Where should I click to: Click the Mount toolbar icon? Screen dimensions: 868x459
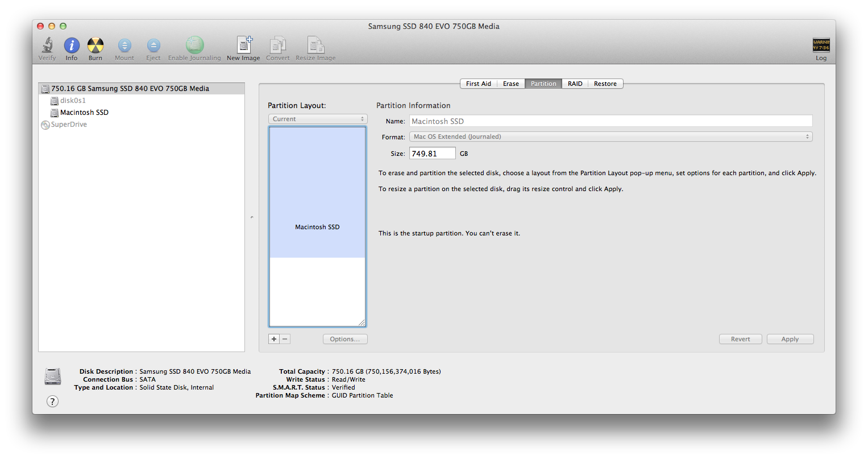pyautogui.click(x=124, y=46)
